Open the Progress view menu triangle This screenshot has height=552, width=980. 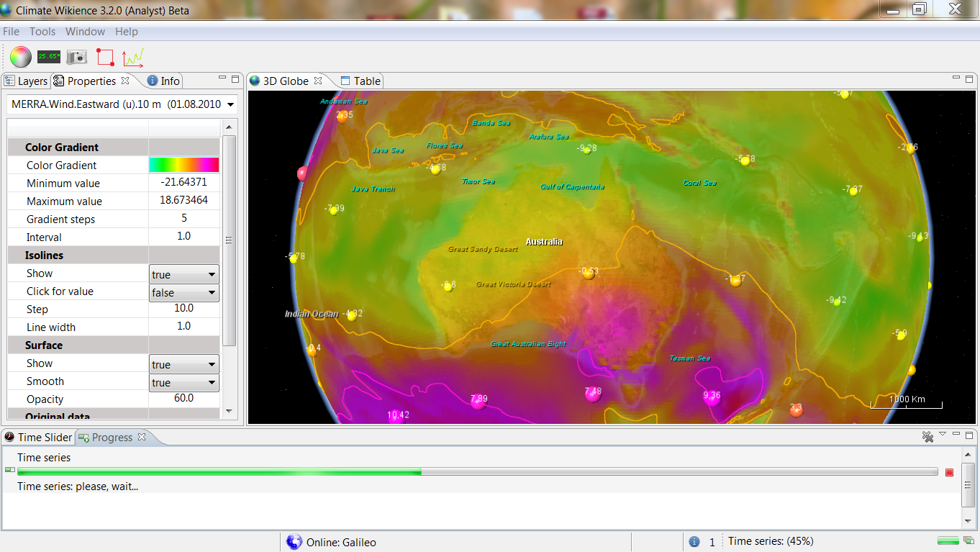[943, 434]
